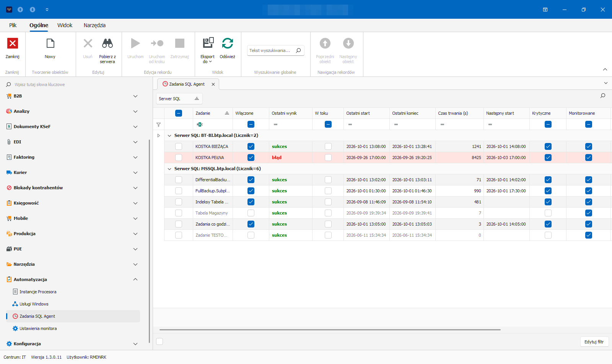
Task: Open the grid search magnifier icon
Action: point(603,96)
